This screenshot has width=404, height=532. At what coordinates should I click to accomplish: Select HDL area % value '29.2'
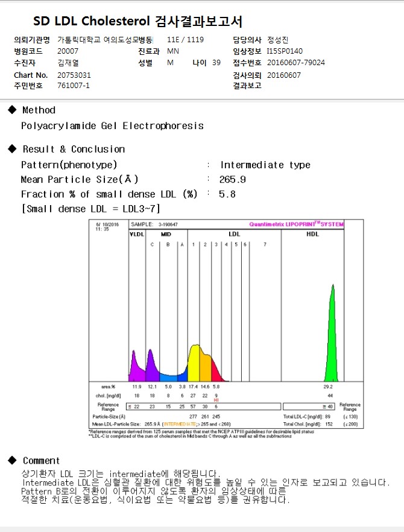click(x=328, y=387)
